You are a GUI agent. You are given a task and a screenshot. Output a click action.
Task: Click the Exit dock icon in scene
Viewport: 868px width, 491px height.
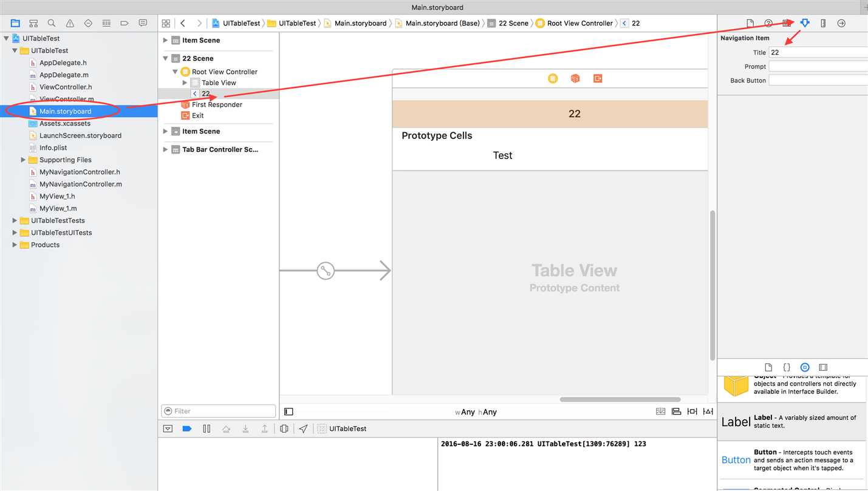(x=598, y=78)
